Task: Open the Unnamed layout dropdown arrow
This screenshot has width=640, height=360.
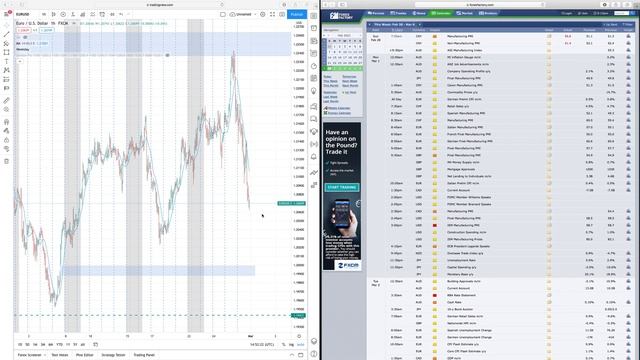Action: [255, 14]
